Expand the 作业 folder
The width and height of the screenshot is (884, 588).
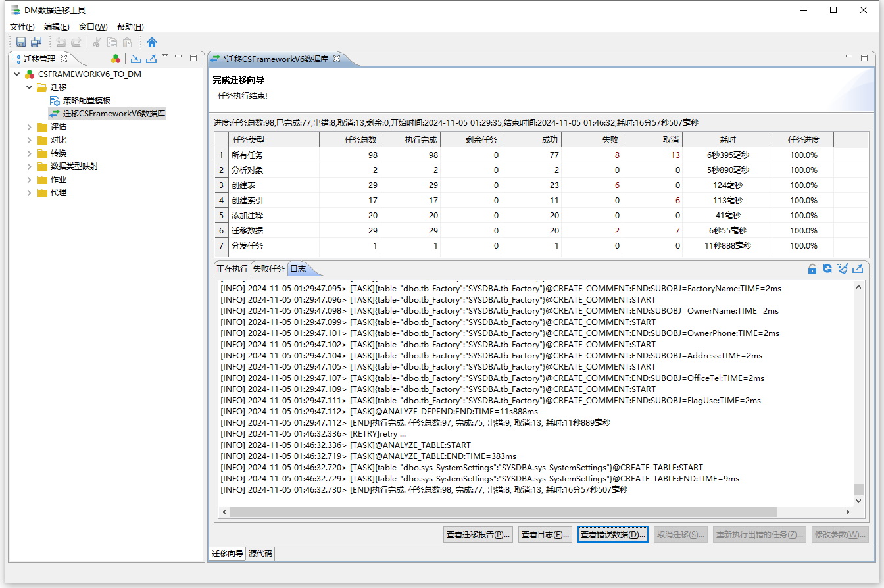[x=30, y=180]
